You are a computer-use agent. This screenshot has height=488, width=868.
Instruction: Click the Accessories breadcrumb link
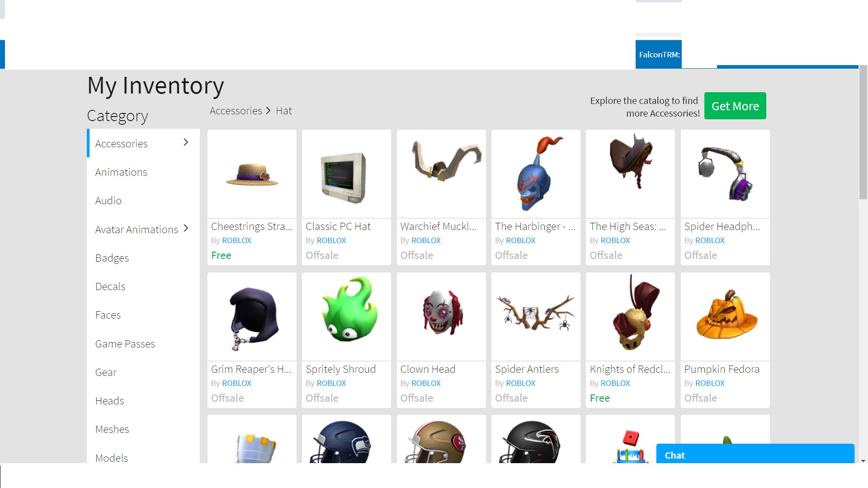(236, 111)
